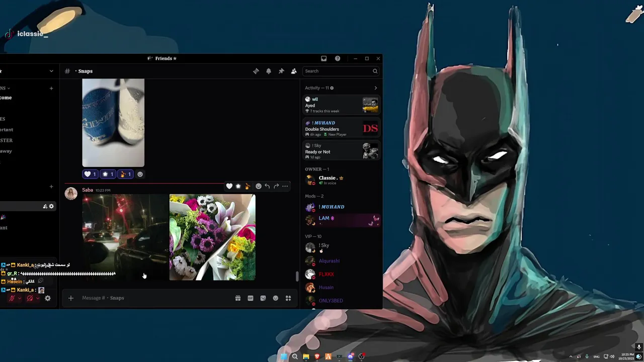Open the Inbox icon in title bar
644x362 pixels.
point(324,58)
